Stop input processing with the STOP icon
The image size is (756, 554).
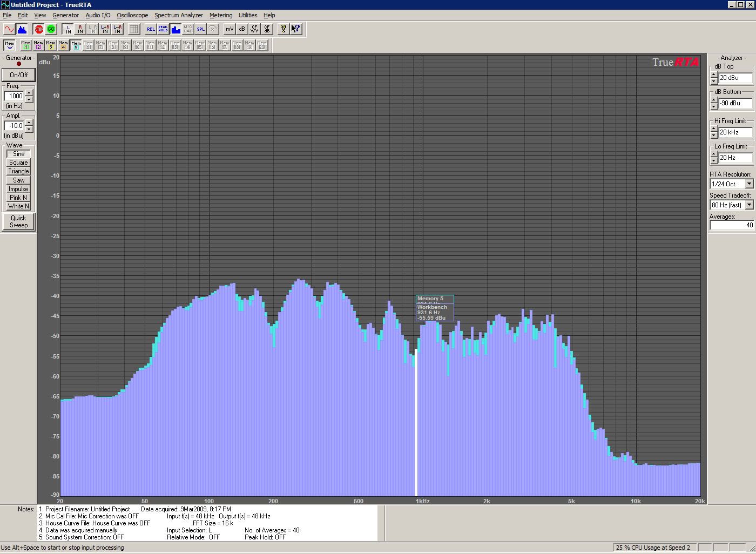click(39, 29)
